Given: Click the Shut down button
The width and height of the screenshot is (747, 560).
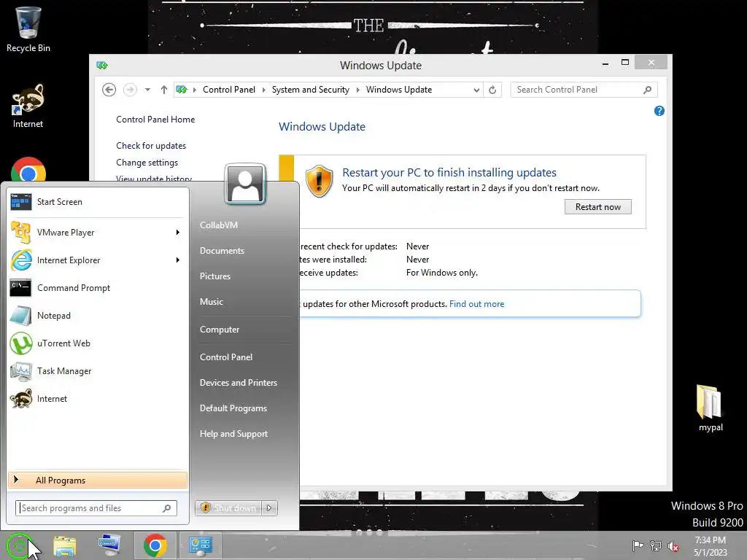Looking at the screenshot, I should point(229,508).
